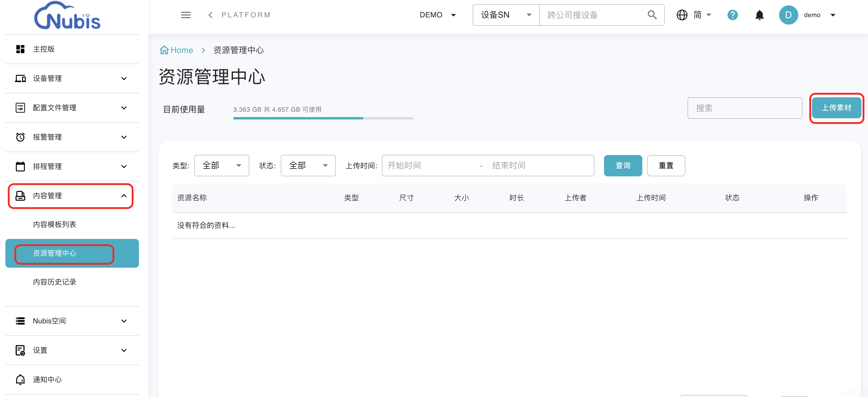This screenshot has height=397, width=868.
Task: Click the magnifier search icon
Action: click(652, 15)
